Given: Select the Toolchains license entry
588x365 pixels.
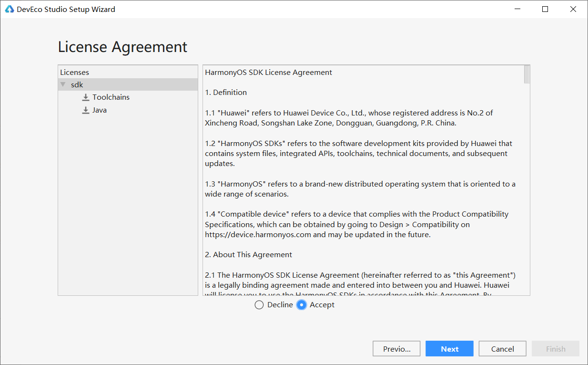Looking at the screenshot, I should pos(111,97).
